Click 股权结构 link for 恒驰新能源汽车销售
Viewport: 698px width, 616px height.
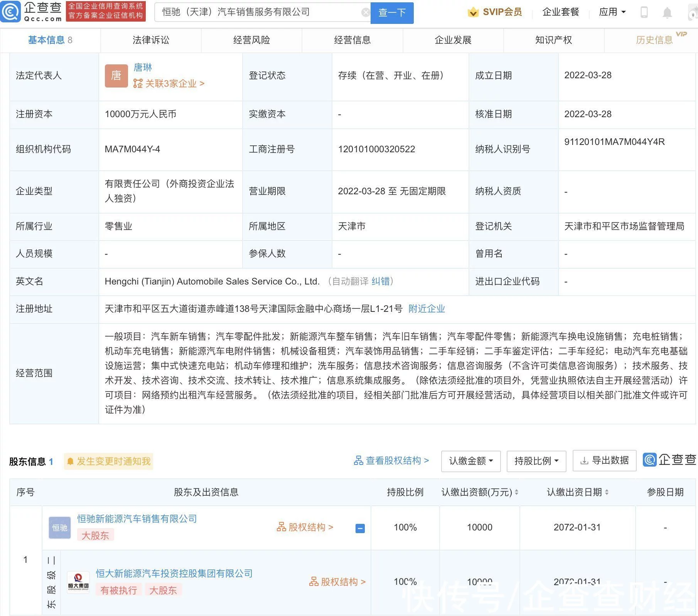305,527
